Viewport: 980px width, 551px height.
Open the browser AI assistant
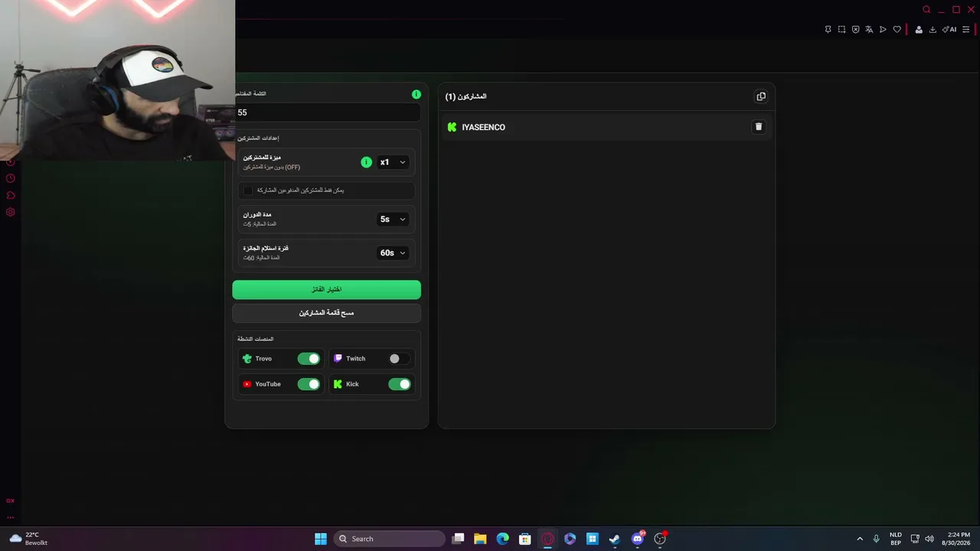949,30
